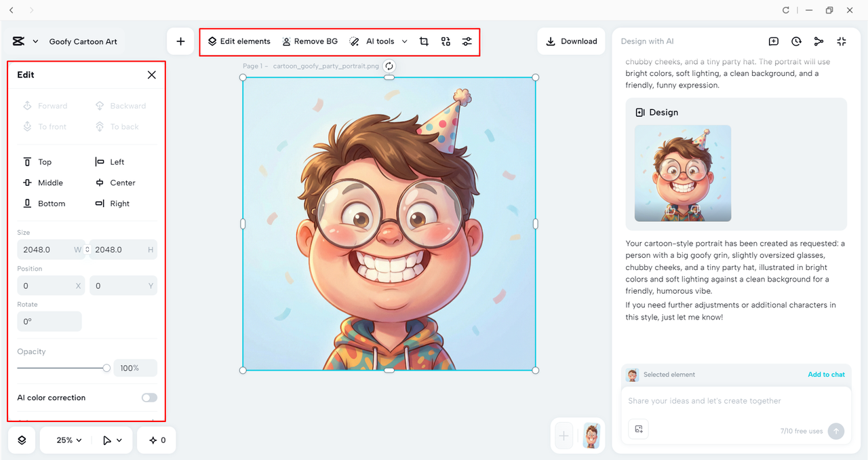Screen dimensions: 868x460
Task: Align element to Bottom
Action: pos(44,204)
